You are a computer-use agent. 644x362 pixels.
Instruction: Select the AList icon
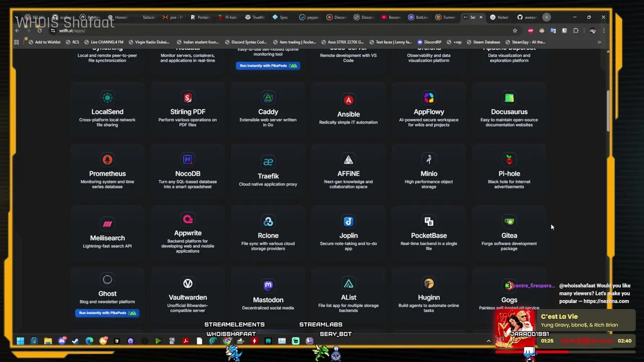coord(348,284)
